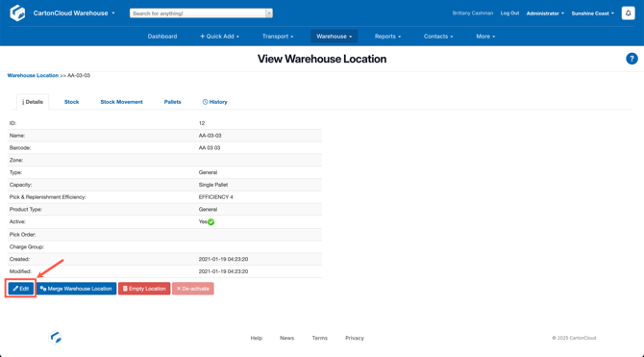Viewport: 644px width, 357px height.
Task: Click the Product Type value General
Action: tap(208, 210)
